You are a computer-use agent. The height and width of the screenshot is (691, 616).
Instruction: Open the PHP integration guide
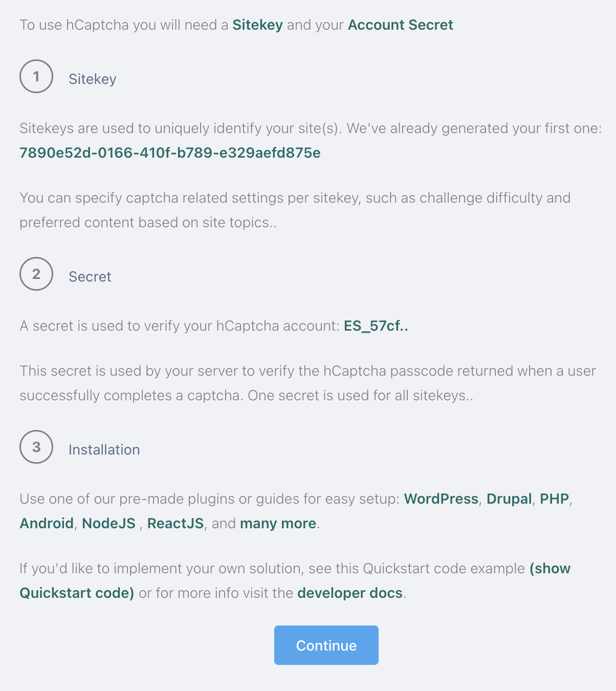coord(554,499)
